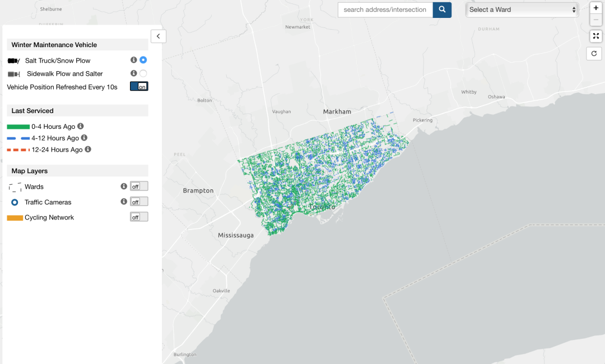Select Salt Truck/Snow Plow radio button
Image resolution: width=605 pixels, height=364 pixels.
coord(143,60)
